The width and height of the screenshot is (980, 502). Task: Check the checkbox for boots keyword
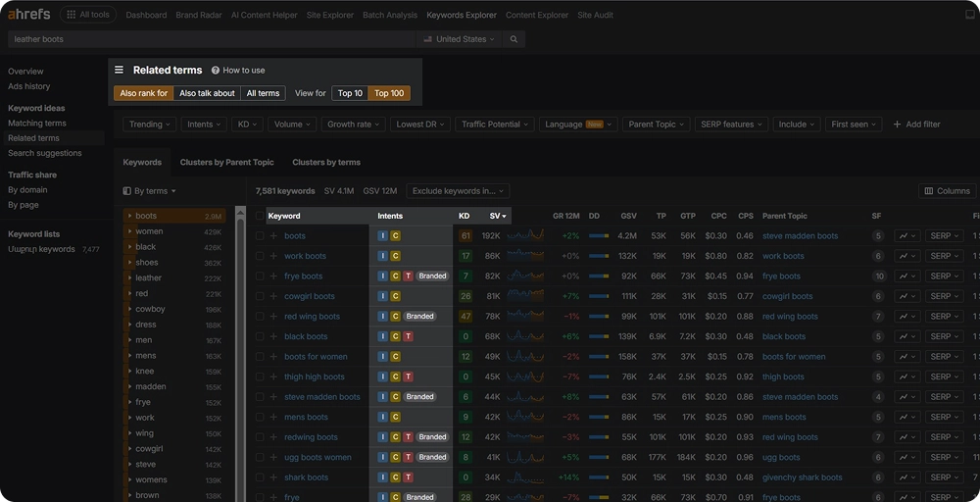[x=260, y=235]
